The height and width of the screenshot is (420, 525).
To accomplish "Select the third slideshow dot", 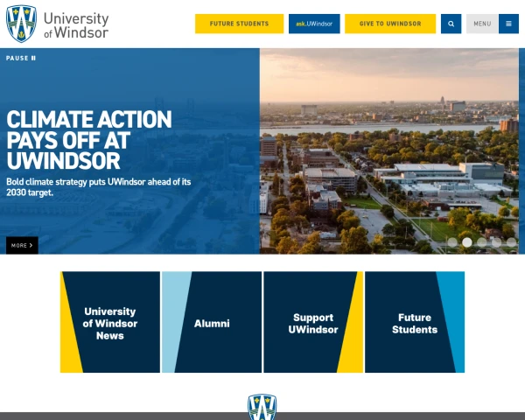I will click(x=482, y=242).
